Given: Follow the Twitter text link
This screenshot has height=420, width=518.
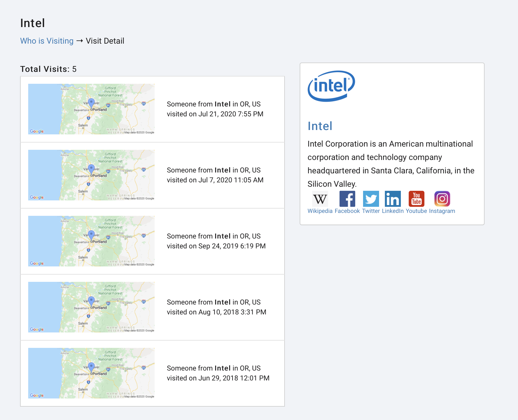Looking at the screenshot, I should coord(371,211).
